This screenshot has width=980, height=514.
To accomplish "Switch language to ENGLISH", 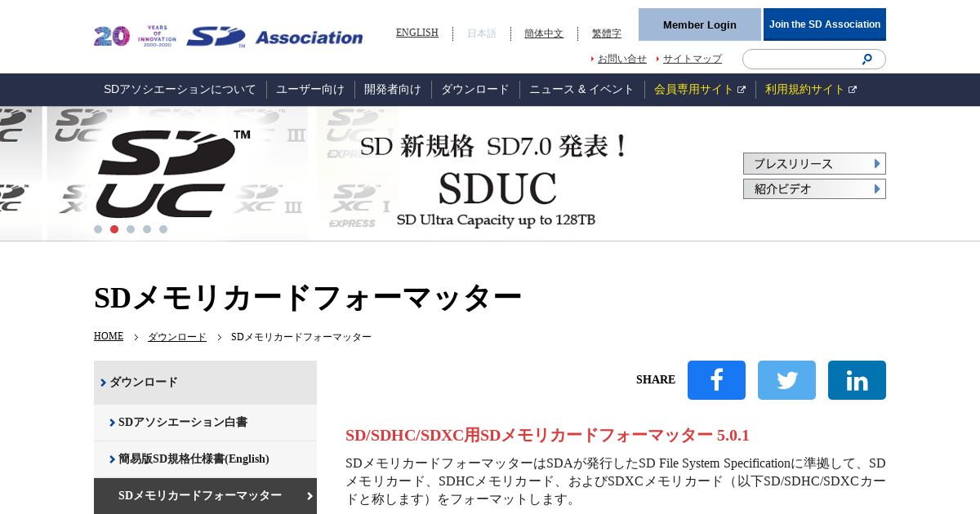I will coord(417,33).
